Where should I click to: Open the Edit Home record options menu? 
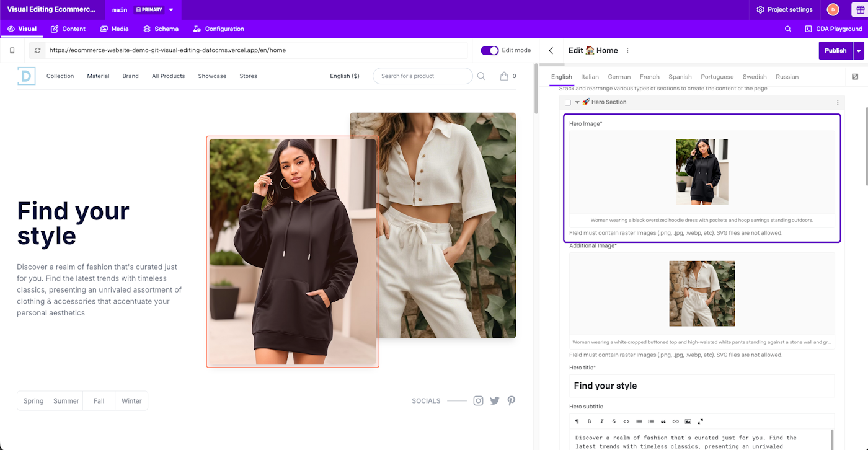click(627, 51)
